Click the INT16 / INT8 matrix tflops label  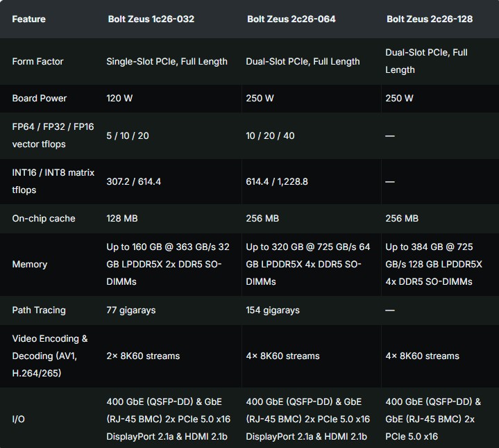pos(53,181)
